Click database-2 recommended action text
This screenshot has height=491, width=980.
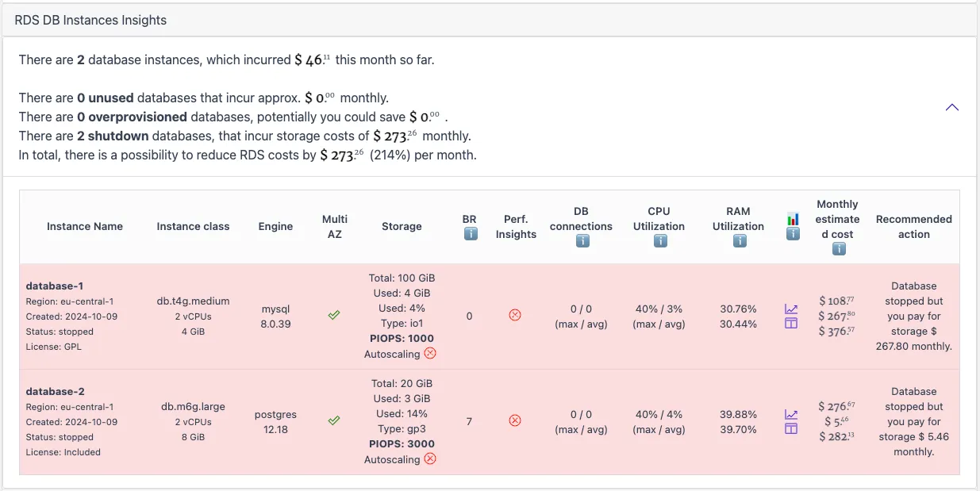(x=914, y=421)
